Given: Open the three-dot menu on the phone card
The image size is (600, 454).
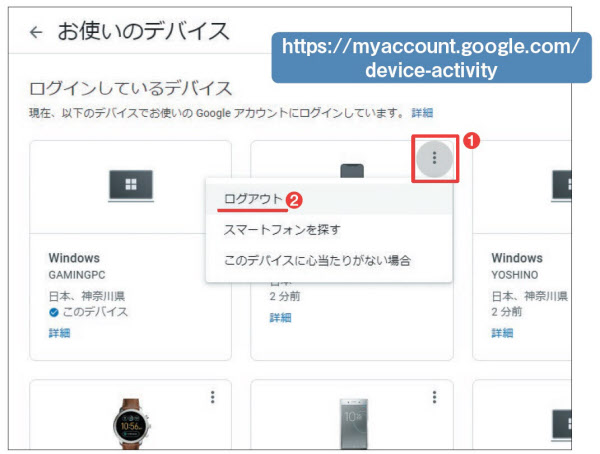Looking at the screenshot, I should tap(434, 158).
